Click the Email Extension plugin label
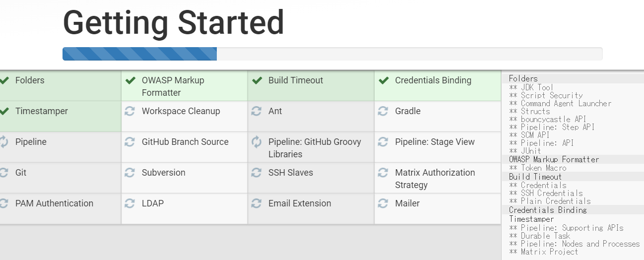Screen dimensions: 644x260 pos(300,203)
